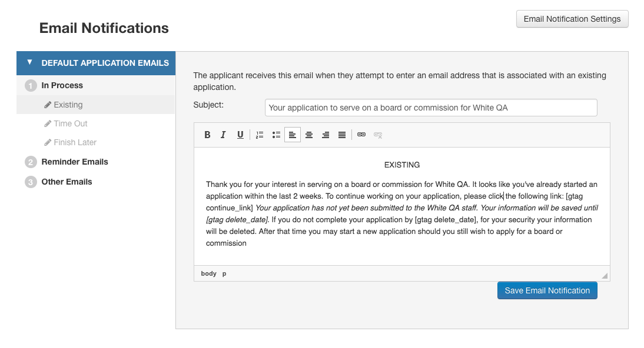Insert a bulleted list
644x348 pixels.
coord(276,135)
